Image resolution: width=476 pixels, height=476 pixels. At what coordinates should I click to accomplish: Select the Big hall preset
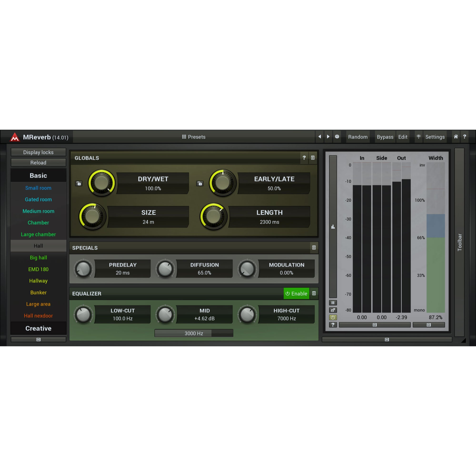tap(38, 258)
